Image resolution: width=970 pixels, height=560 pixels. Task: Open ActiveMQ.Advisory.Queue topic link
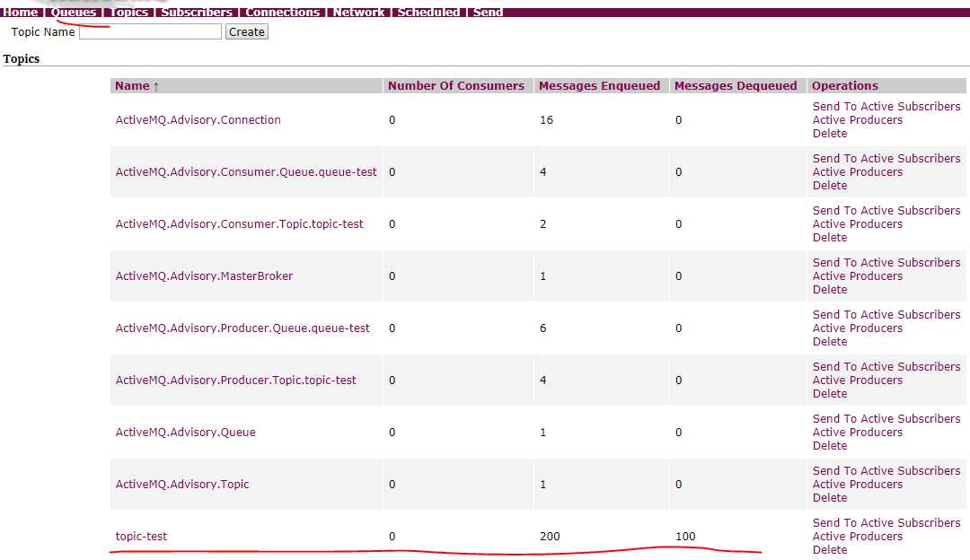[186, 432]
